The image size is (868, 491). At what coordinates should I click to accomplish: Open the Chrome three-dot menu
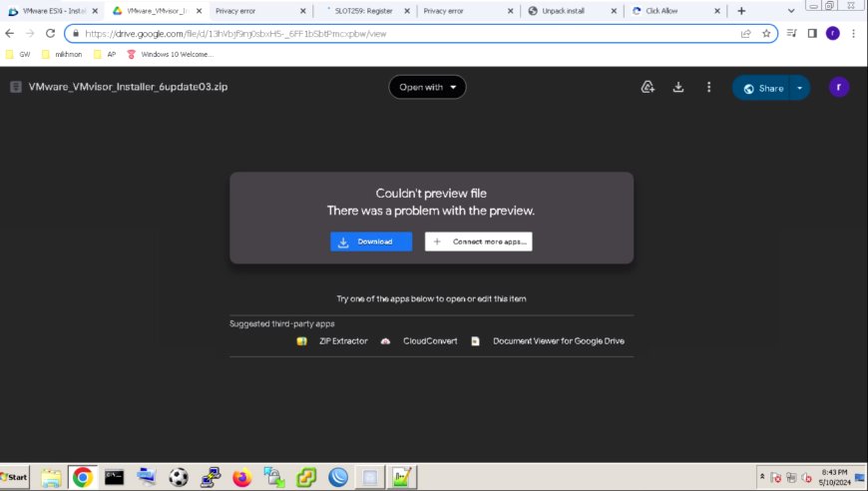tap(854, 34)
